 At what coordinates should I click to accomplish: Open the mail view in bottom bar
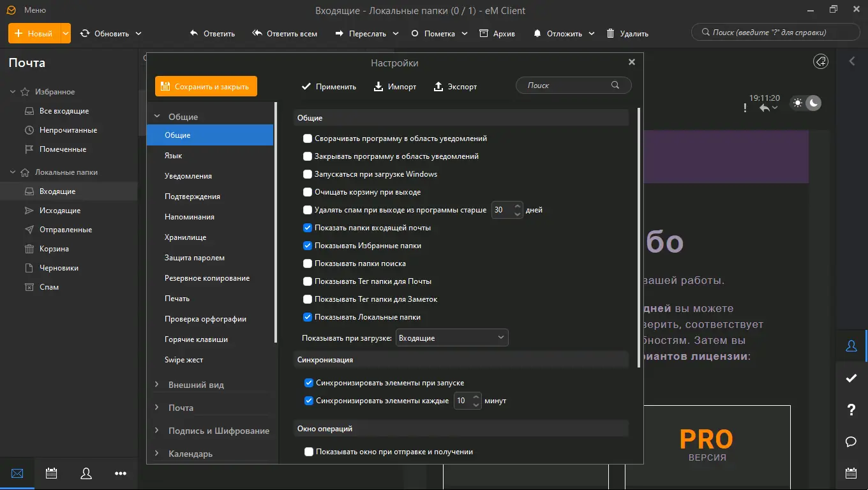(x=17, y=473)
